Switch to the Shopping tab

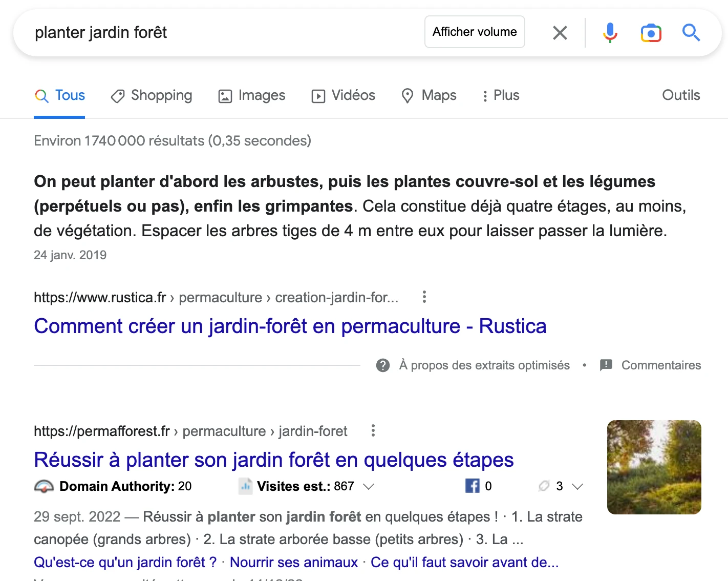coord(152,95)
